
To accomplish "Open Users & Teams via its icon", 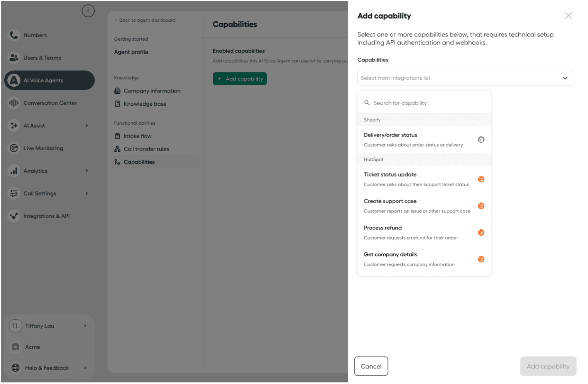I will click(x=14, y=58).
